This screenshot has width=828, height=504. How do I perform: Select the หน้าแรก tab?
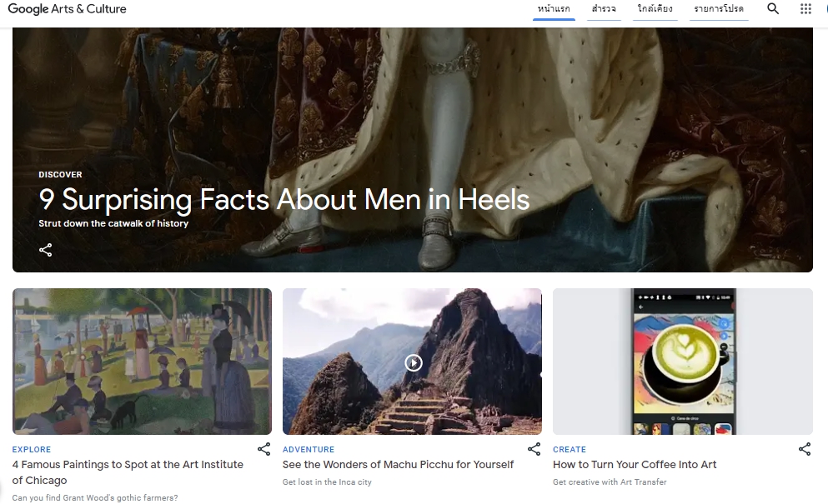tap(554, 9)
